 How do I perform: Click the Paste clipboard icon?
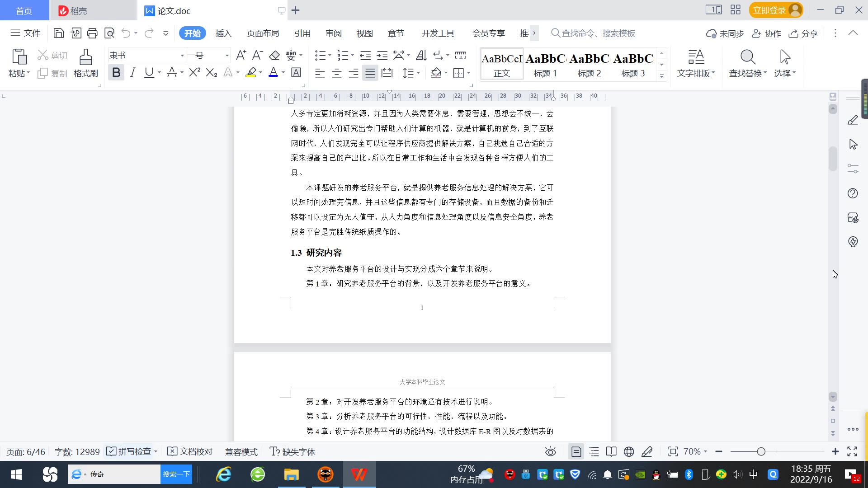(19, 57)
